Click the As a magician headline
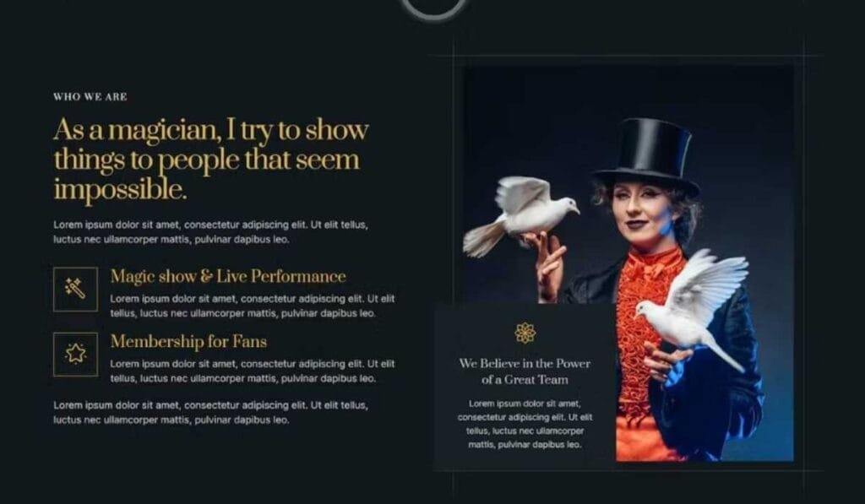865x504 pixels. tap(210, 160)
